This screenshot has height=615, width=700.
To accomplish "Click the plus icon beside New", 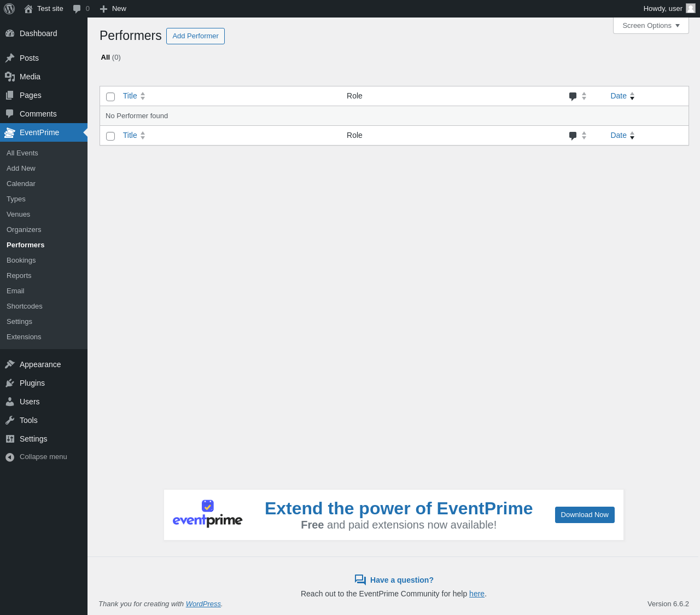I will click(x=103, y=9).
